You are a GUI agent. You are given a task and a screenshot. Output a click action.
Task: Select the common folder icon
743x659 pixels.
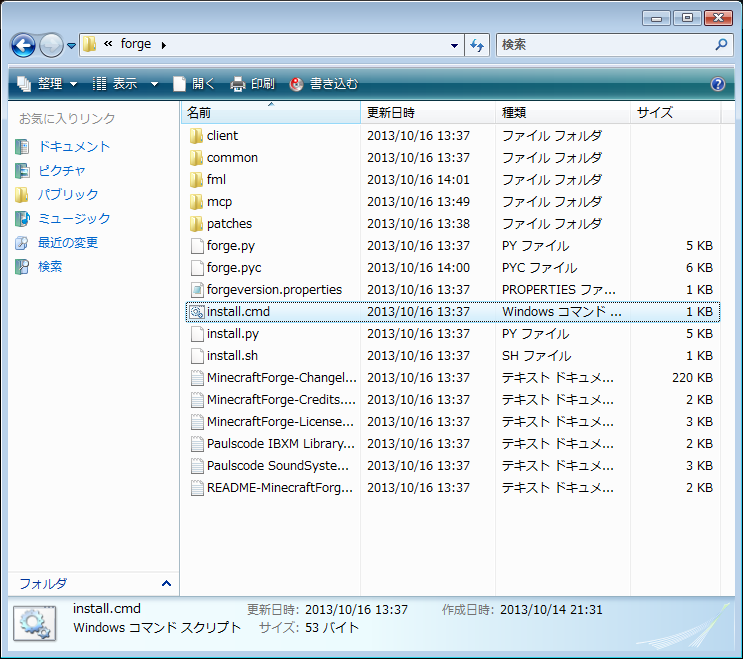point(196,158)
